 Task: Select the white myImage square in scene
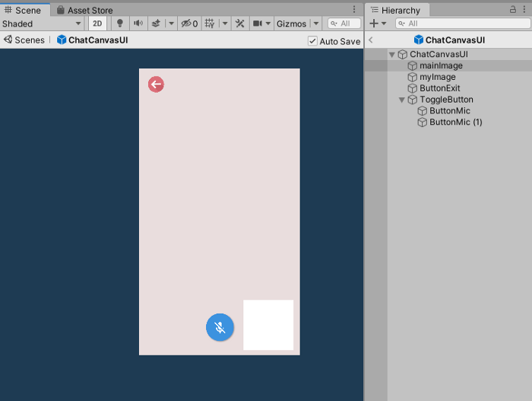point(268,325)
